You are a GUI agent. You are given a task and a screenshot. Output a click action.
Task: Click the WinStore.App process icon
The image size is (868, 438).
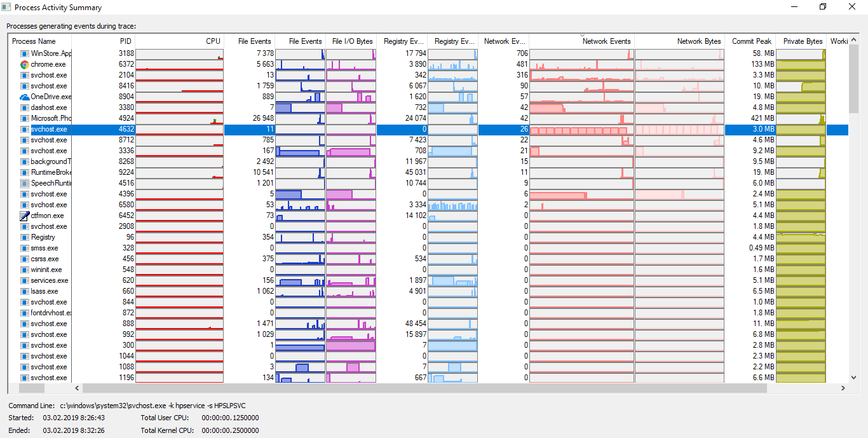click(x=25, y=53)
